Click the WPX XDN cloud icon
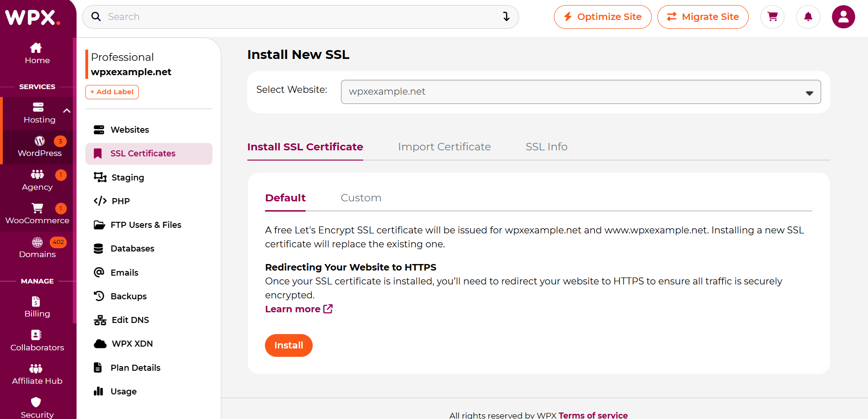The image size is (868, 419). (x=100, y=344)
